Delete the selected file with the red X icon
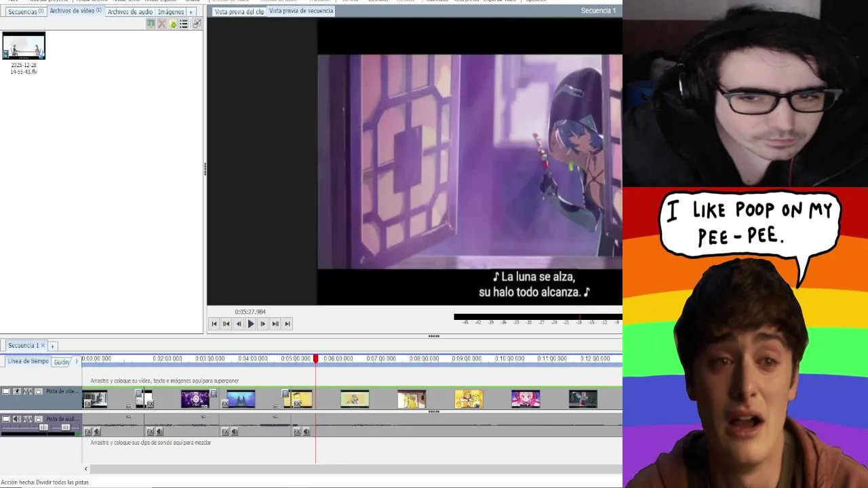The width and height of the screenshot is (868, 488). (x=161, y=24)
